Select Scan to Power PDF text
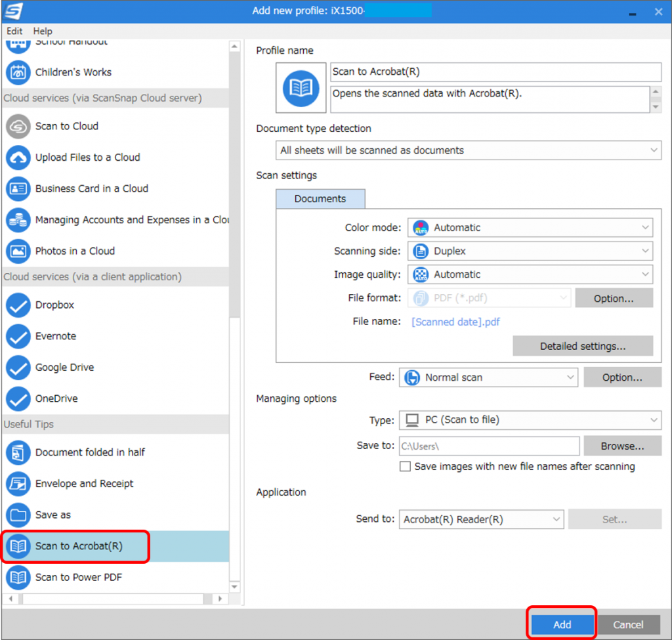The width and height of the screenshot is (672, 640). [x=79, y=578]
